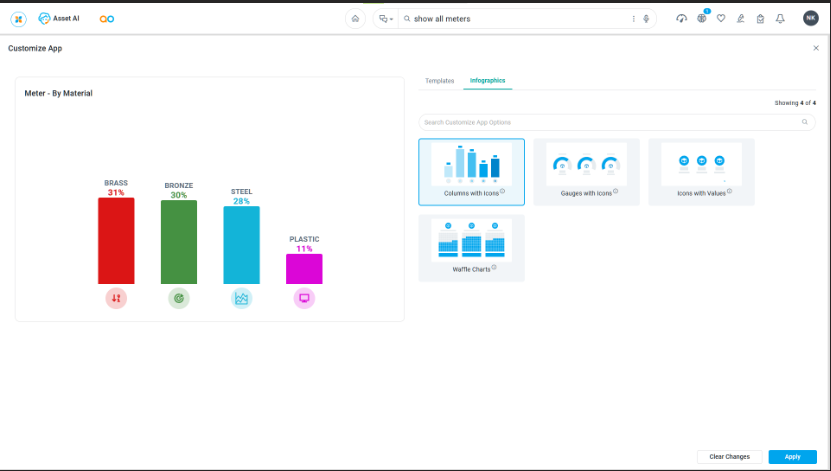Expand the search type dropdown arrow
Viewport: 831px width, 471px height.
[391, 19]
